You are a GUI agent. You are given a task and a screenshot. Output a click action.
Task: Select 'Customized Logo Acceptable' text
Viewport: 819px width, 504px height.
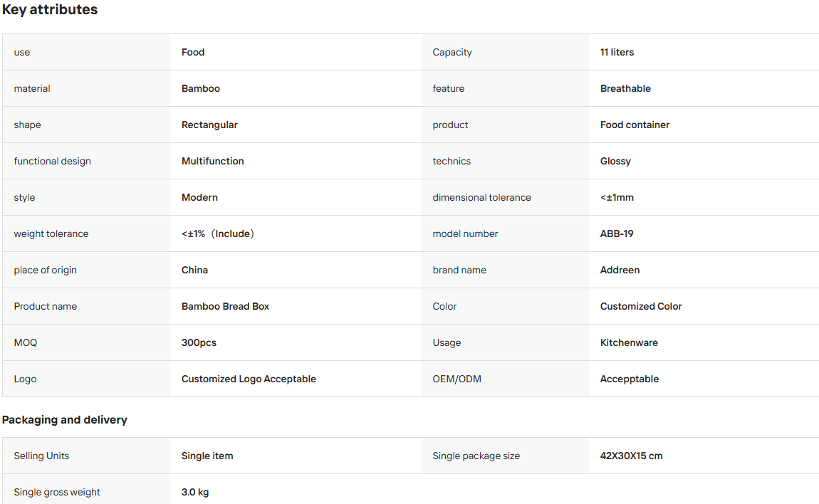(x=249, y=379)
